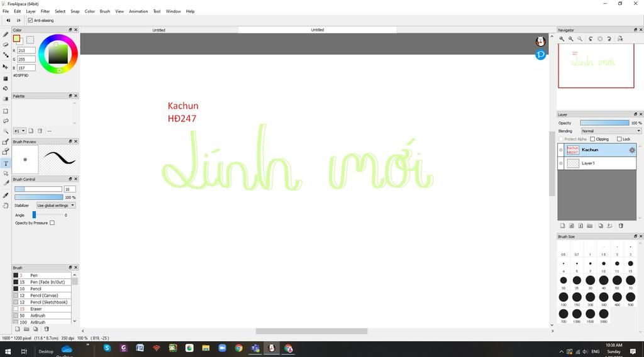This screenshot has width=644, height=357.
Task: Click the R value input field
Action: point(26,50)
